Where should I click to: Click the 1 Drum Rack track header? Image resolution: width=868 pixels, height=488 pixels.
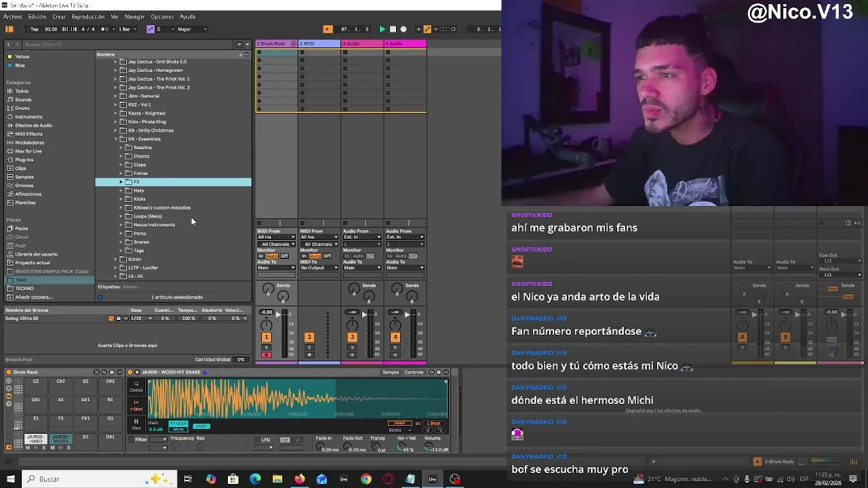(273, 44)
